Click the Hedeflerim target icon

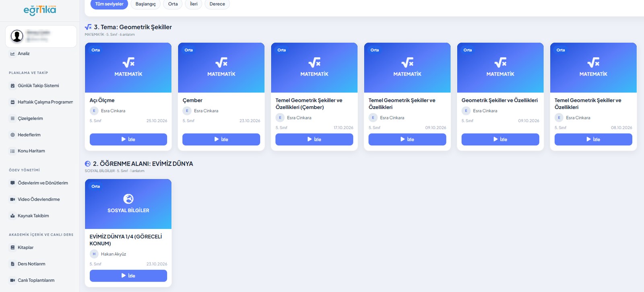[12, 135]
